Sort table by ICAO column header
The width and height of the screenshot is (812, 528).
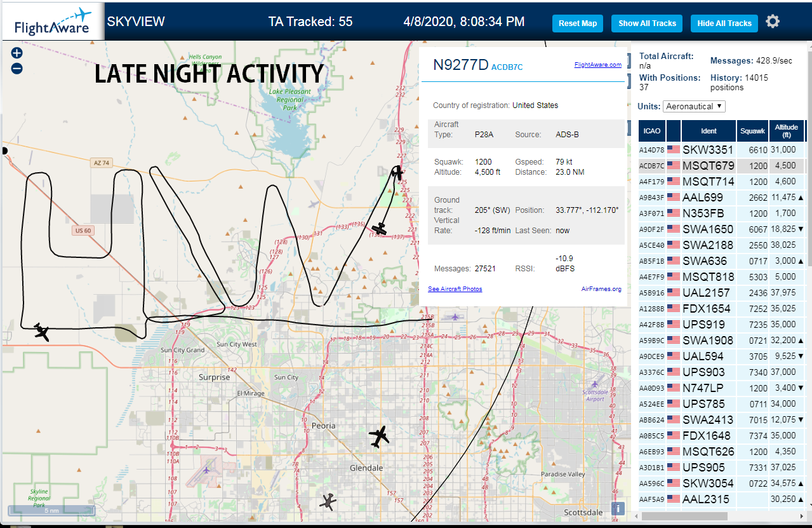pos(652,131)
